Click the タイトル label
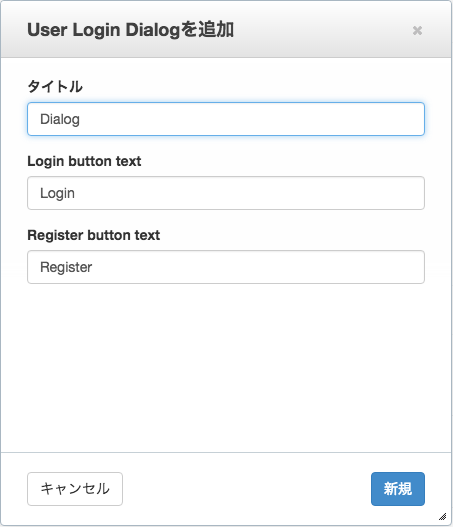The image size is (453, 527). click(55, 86)
